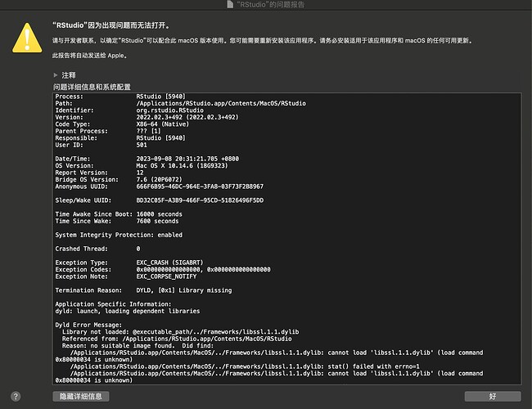Image resolution: width=532 pixels, height=409 pixels.
Task: Click the yellow warning triangle icon
Action: 27,38
